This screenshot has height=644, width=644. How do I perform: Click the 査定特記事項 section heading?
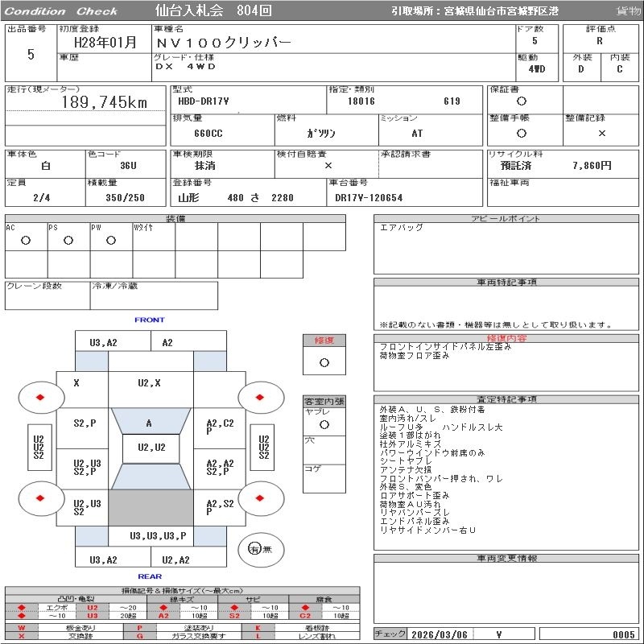coord(506,399)
